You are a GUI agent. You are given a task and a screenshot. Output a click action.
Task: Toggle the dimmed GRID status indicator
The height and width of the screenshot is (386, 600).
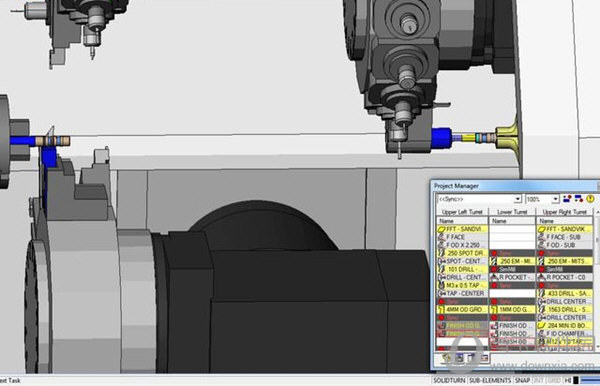pyautogui.click(x=554, y=380)
